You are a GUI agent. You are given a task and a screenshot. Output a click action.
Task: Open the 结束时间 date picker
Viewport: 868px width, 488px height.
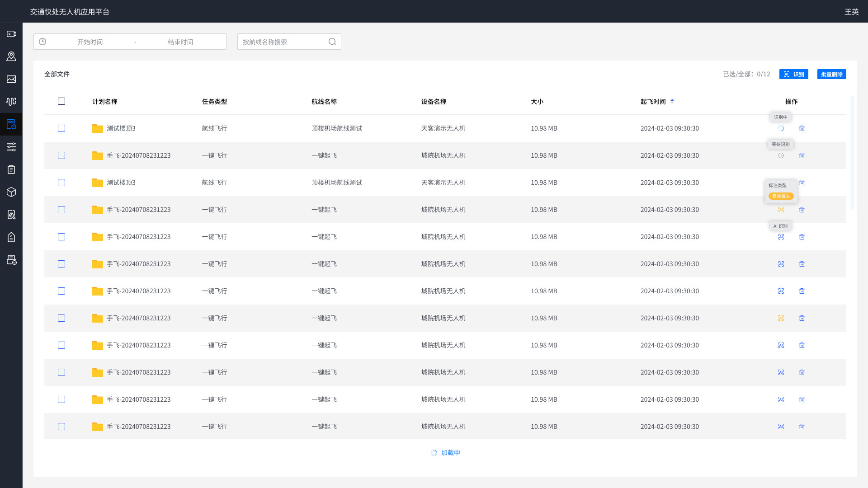180,42
